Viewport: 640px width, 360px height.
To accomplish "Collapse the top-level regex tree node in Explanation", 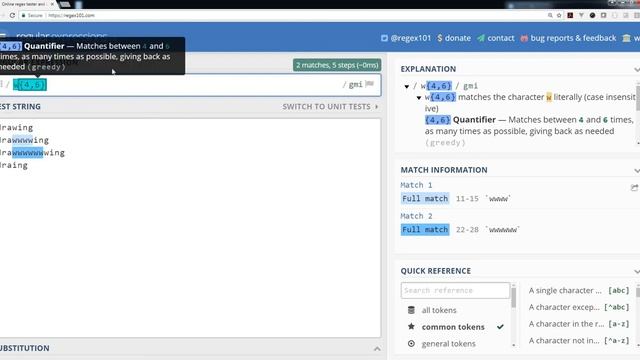I will pyautogui.click(x=407, y=86).
